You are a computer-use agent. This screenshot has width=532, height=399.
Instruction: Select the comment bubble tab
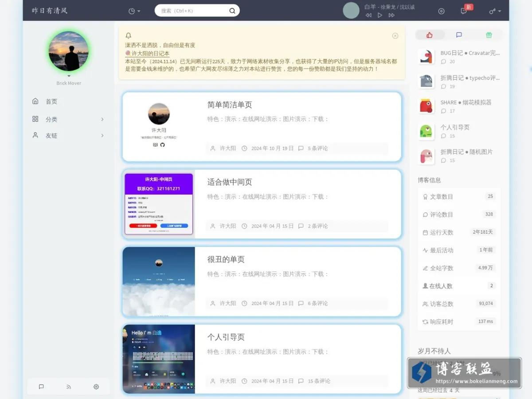(x=459, y=35)
